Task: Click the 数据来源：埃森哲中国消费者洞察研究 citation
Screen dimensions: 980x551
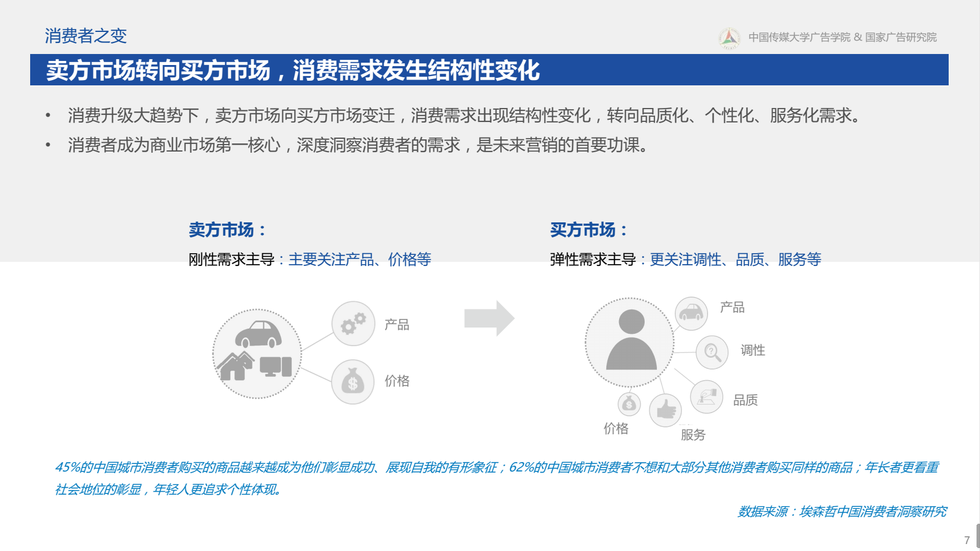Action: click(841, 512)
